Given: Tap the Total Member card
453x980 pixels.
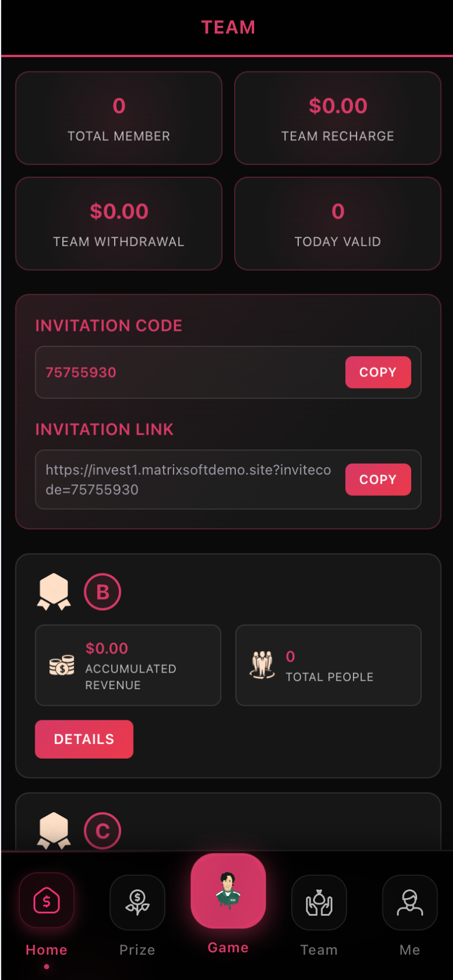Looking at the screenshot, I should click(119, 118).
